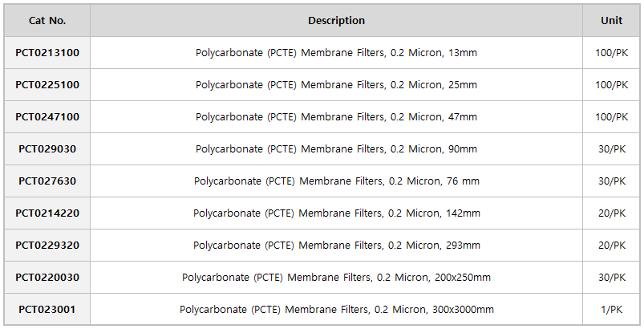Select catalog number PCT027630
The image size is (644, 329).
tap(47, 181)
